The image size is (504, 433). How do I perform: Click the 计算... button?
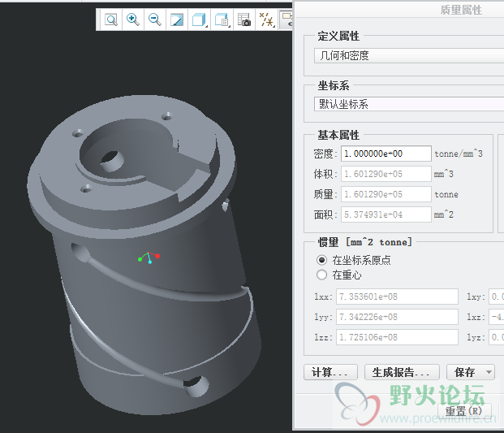pos(330,372)
